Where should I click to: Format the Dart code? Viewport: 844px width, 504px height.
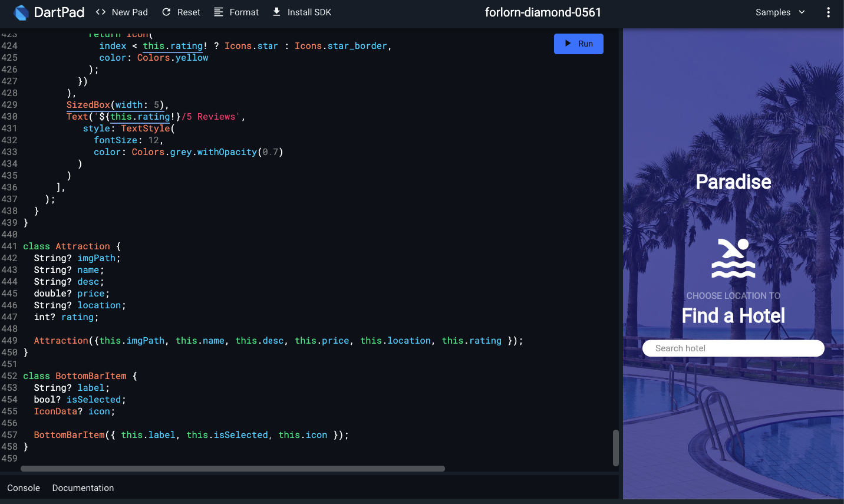pos(236,12)
